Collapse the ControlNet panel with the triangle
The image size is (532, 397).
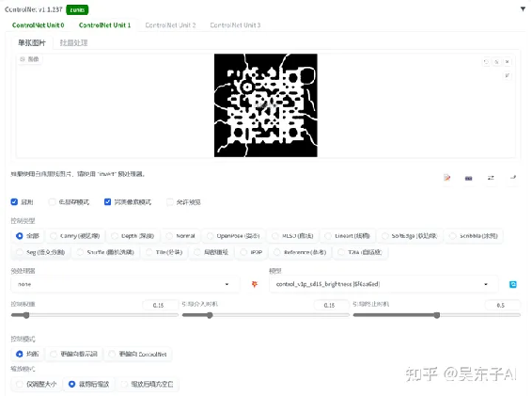[523, 9]
